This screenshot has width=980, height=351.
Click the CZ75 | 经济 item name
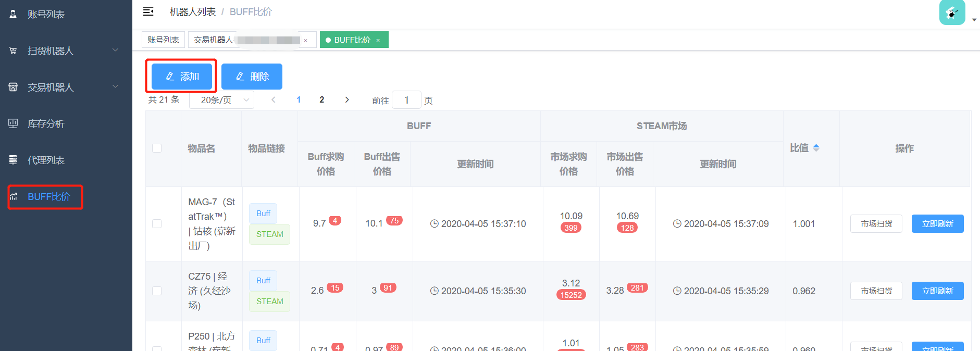click(x=209, y=291)
